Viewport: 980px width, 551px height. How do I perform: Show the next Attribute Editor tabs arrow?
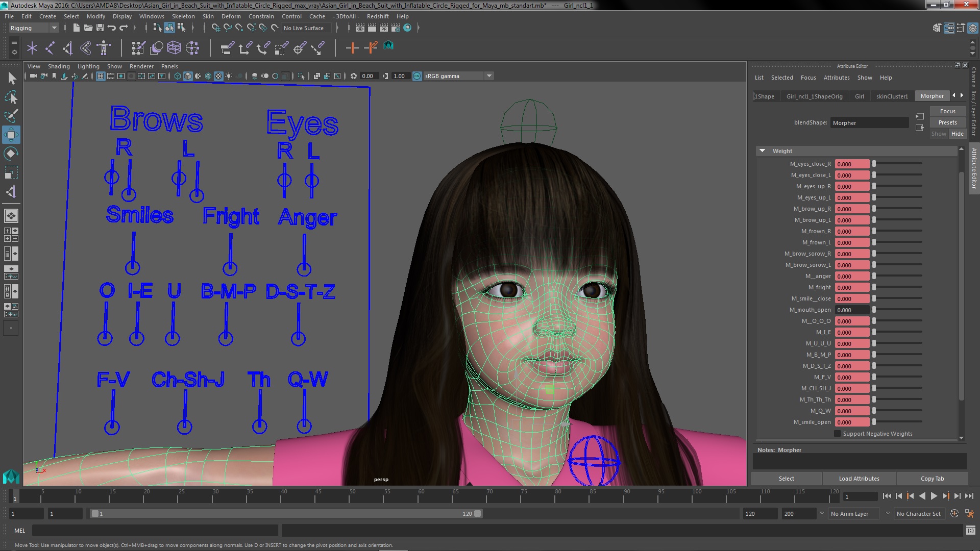962,95
